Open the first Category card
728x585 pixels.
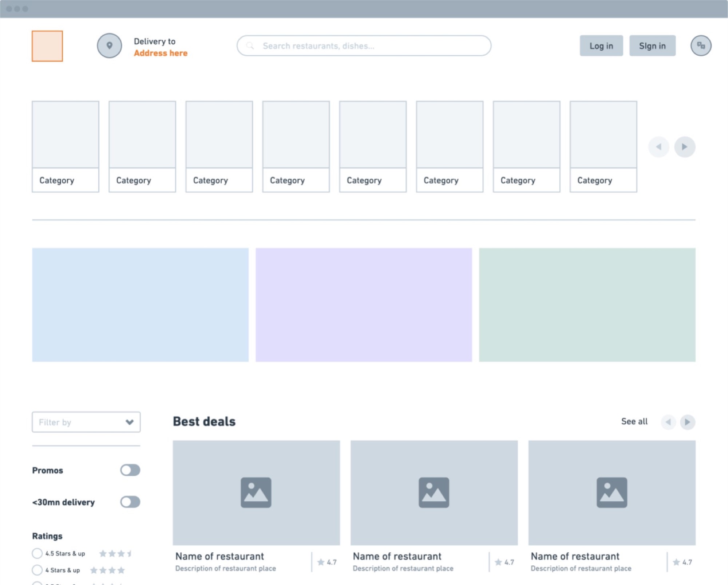coord(66,147)
